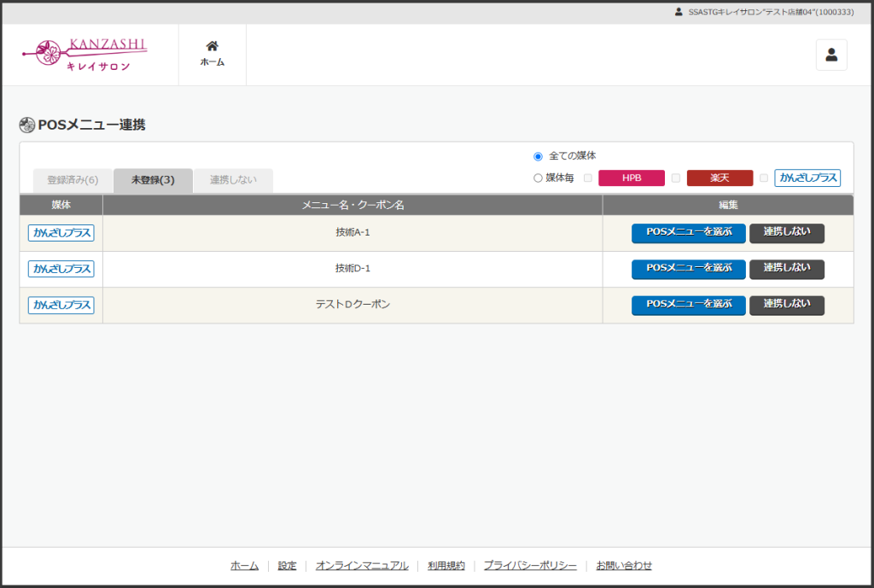Open the オンラインマニュアル footer link
This screenshot has width=874, height=588.
[x=362, y=566]
